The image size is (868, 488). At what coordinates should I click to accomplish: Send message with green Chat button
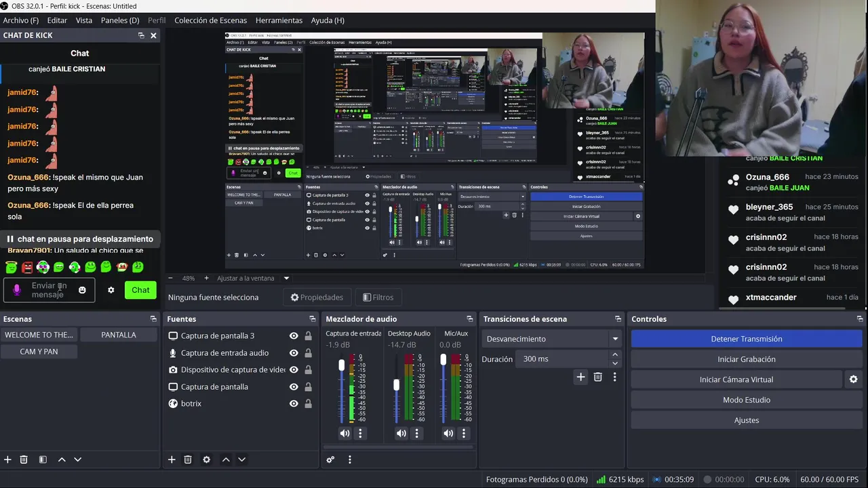[x=140, y=290]
